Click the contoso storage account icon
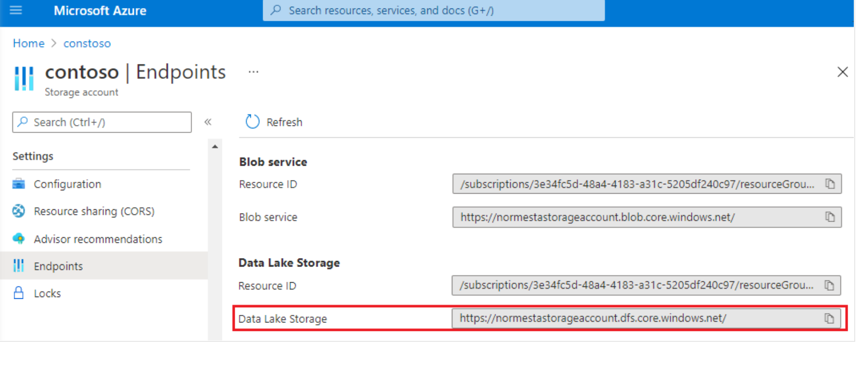Viewport: 868px width, 366px height. [x=24, y=78]
